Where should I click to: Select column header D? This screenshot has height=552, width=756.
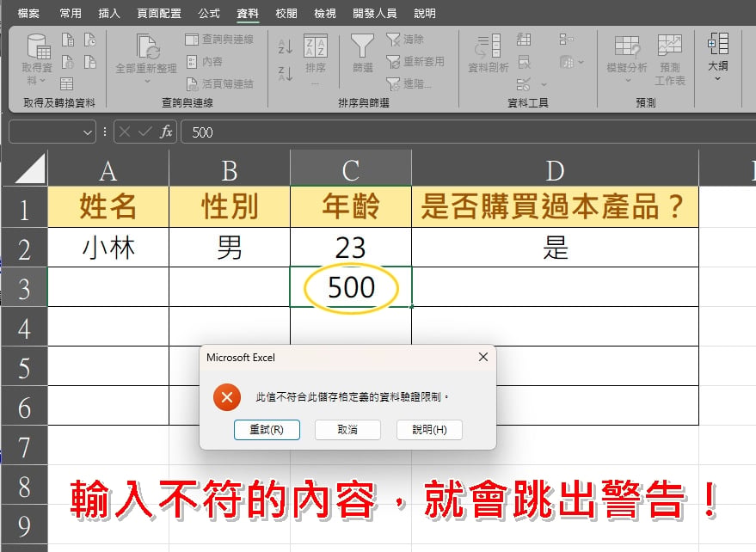[555, 169]
